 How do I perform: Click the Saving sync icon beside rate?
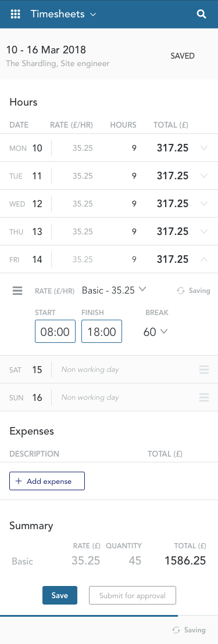[181, 291]
